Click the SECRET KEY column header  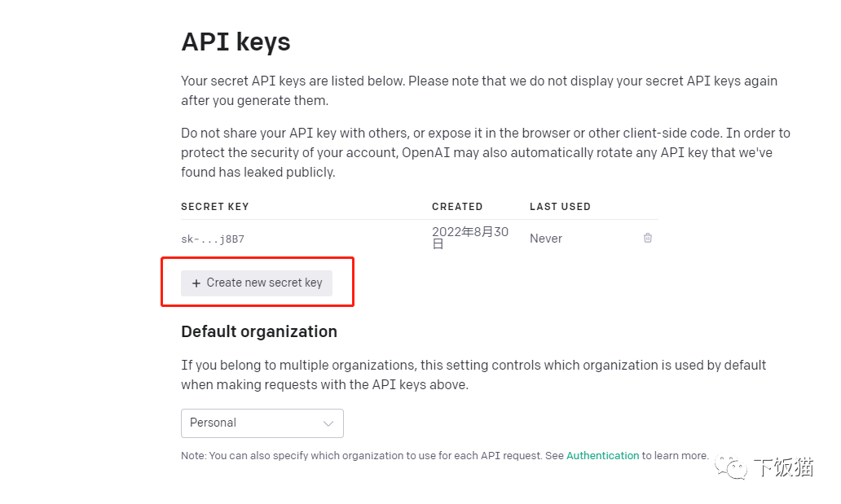(215, 207)
